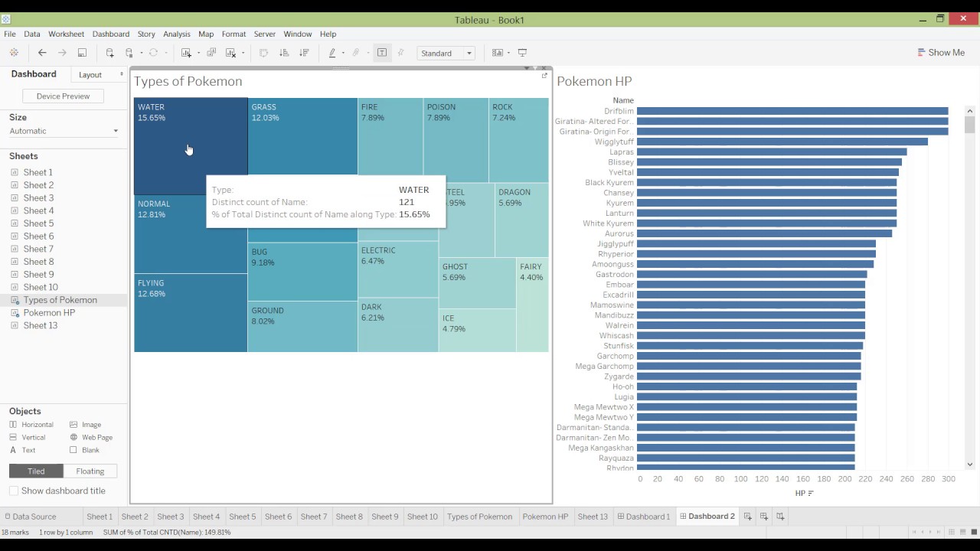Open the Worksheet menu
This screenshot has height=551, width=980.
tap(67, 34)
